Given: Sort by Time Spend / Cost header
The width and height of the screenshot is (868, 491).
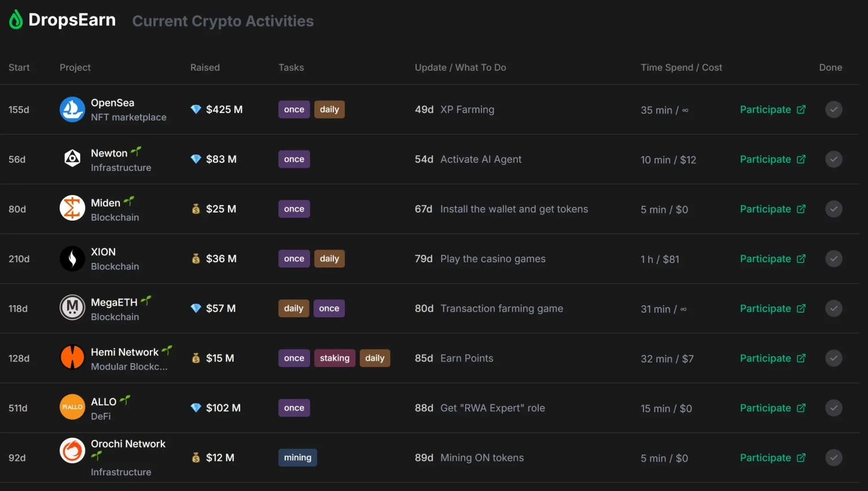Looking at the screenshot, I should (681, 68).
